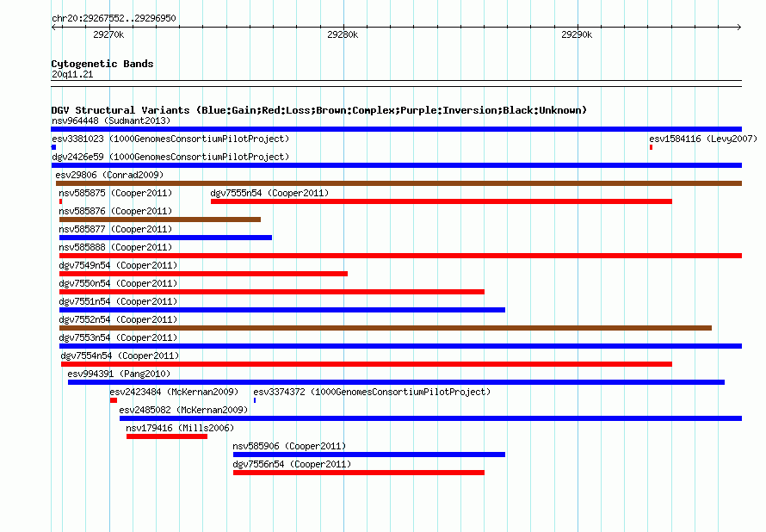Open the dgv7550n54 (Cooper2011) label
This screenshot has height=532, width=766.
[x=118, y=283]
